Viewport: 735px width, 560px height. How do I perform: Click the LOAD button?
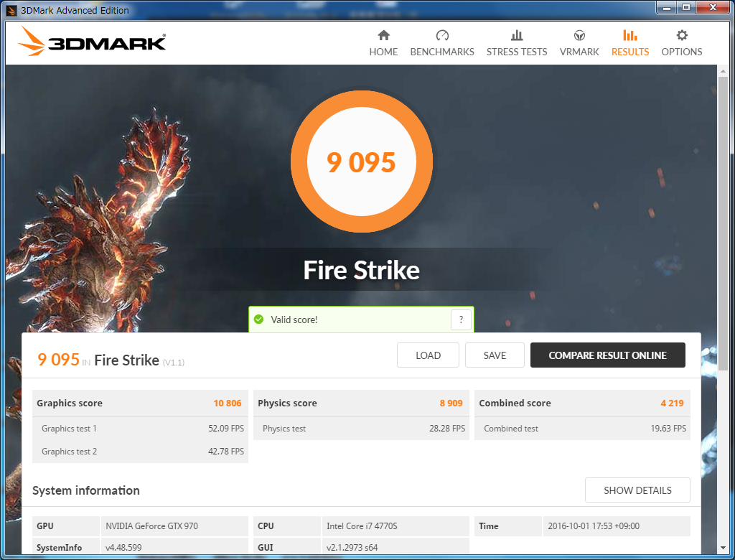(x=428, y=355)
